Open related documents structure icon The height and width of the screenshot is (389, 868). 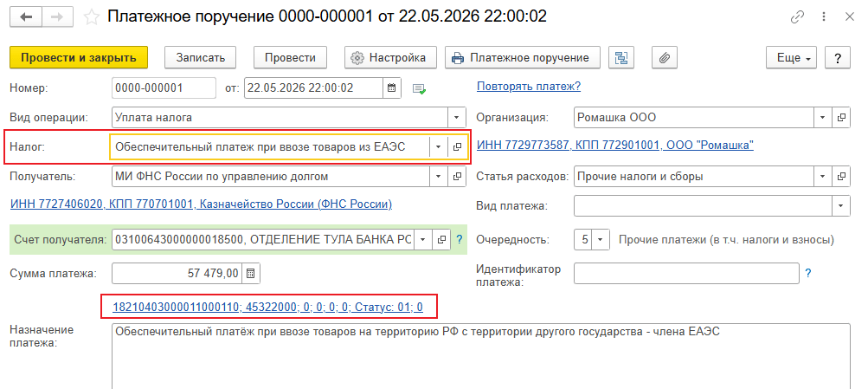[621, 58]
